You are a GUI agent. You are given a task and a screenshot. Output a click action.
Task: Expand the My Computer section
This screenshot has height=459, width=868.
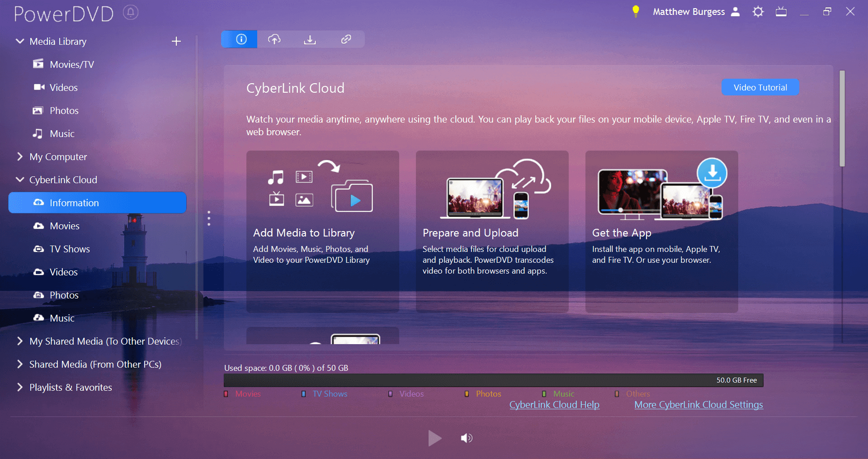click(20, 156)
